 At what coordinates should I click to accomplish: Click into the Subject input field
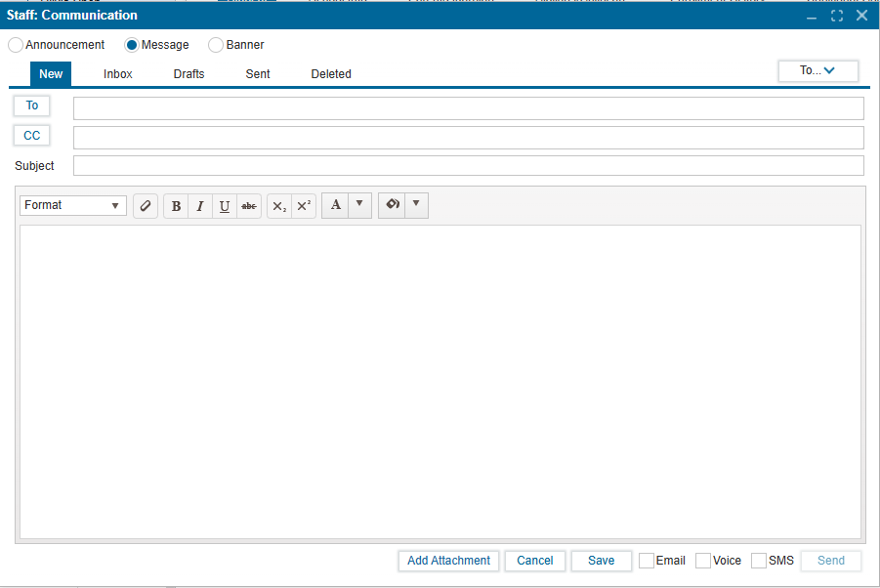[x=468, y=166]
